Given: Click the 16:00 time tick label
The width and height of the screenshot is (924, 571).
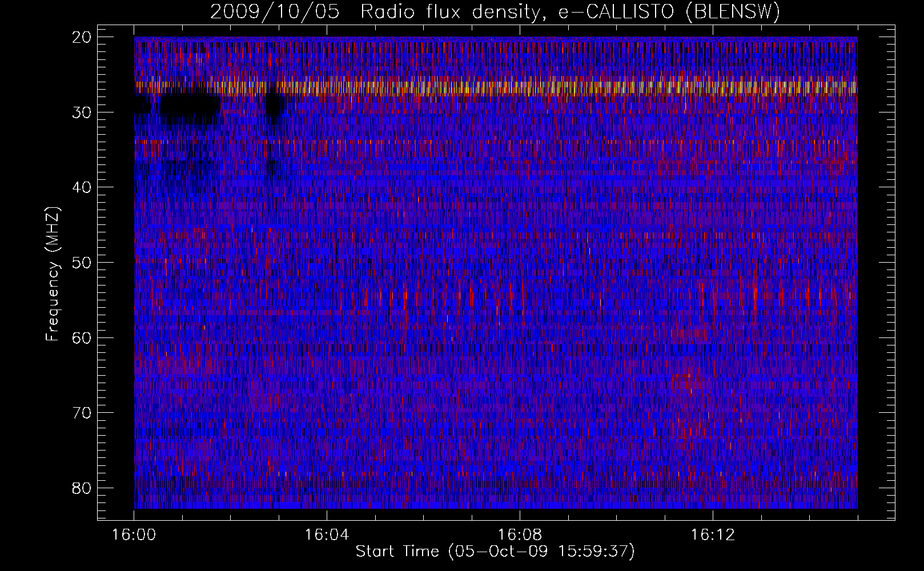Looking at the screenshot, I should 134,535.
